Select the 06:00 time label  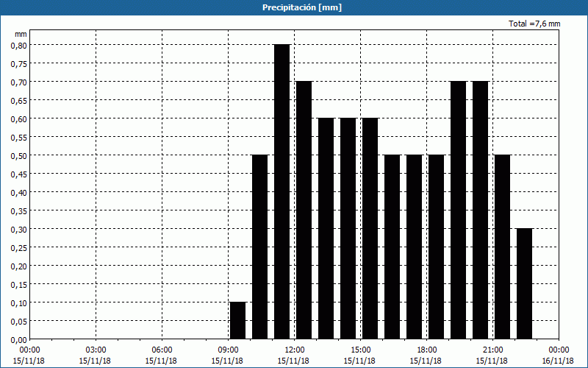162,350
